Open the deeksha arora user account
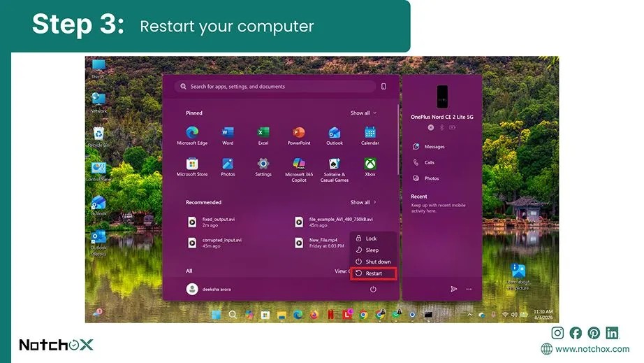The height and width of the screenshot is (363, 644). 209,289
